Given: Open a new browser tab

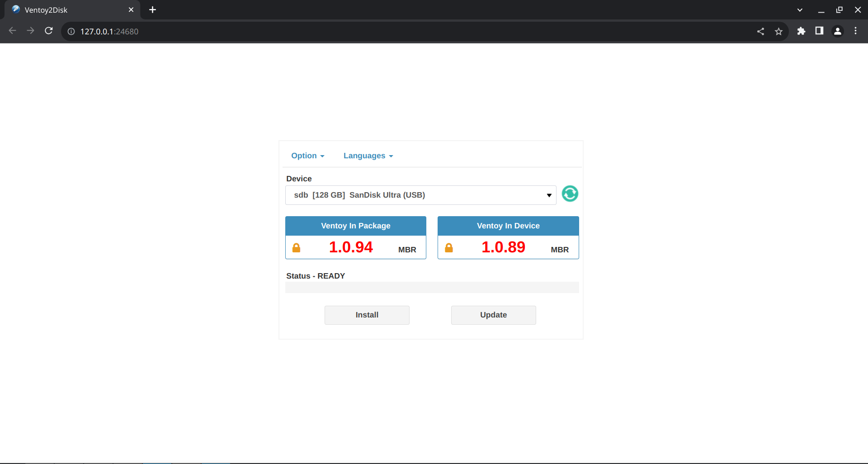Looking at the screenshot, I should 152,9.
